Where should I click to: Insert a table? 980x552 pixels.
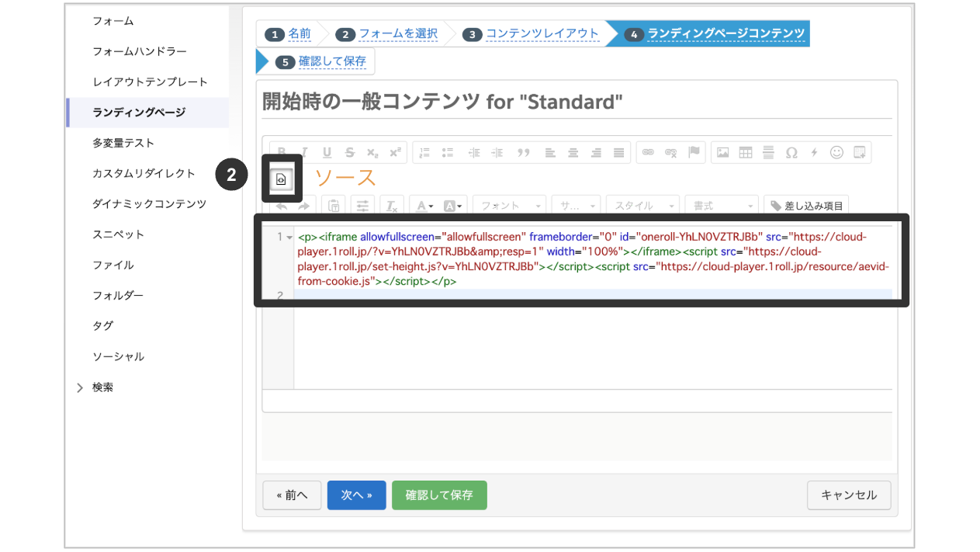(x=745, y=152)
